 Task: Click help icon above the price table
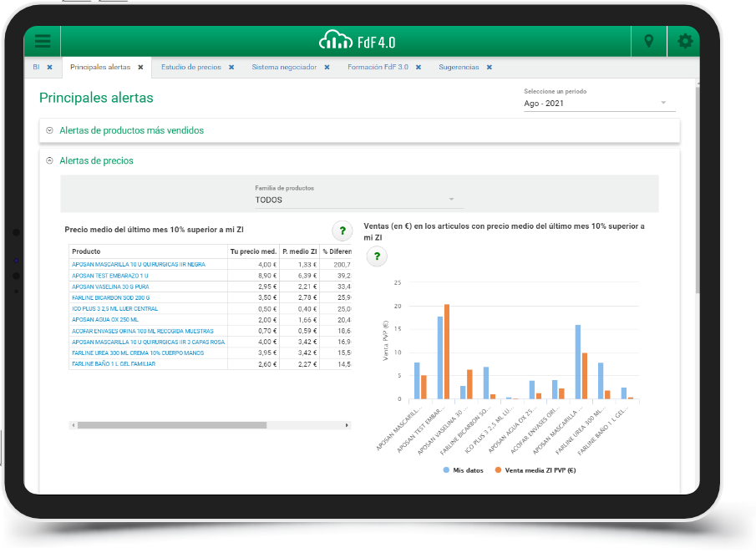tap(342, 231)
